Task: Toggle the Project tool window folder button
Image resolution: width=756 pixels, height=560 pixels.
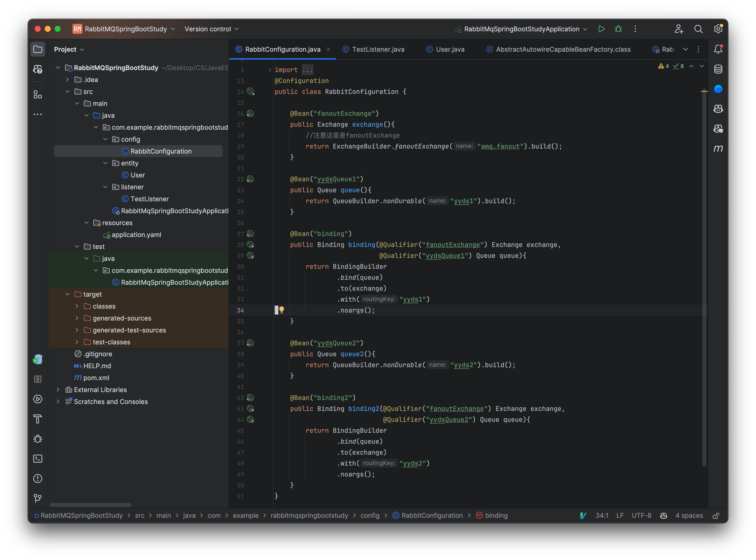Action: coord(38,49)
